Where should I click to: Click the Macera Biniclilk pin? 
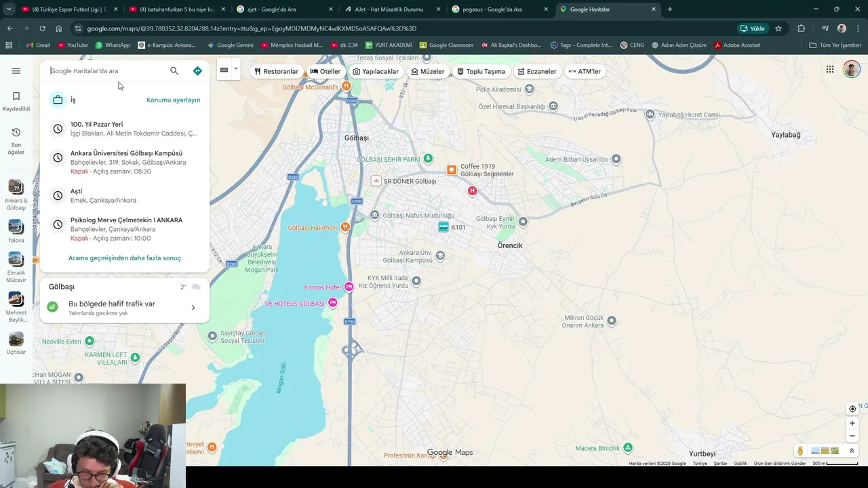pyautogui.click(x=628, y=447)
